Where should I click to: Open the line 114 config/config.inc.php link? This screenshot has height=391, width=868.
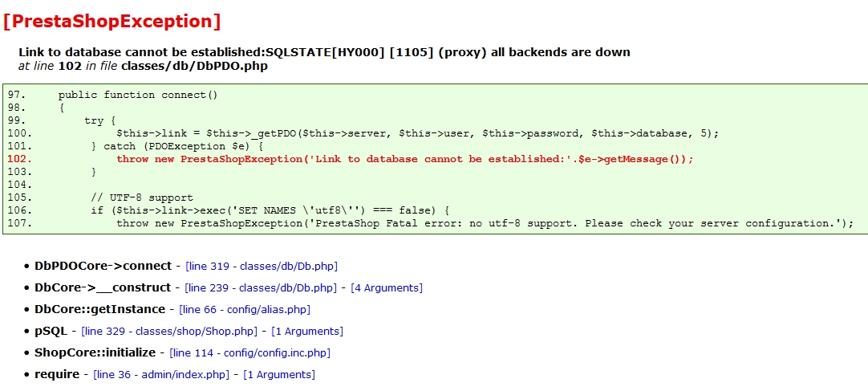pyautogui.click(x=249, y=352)
